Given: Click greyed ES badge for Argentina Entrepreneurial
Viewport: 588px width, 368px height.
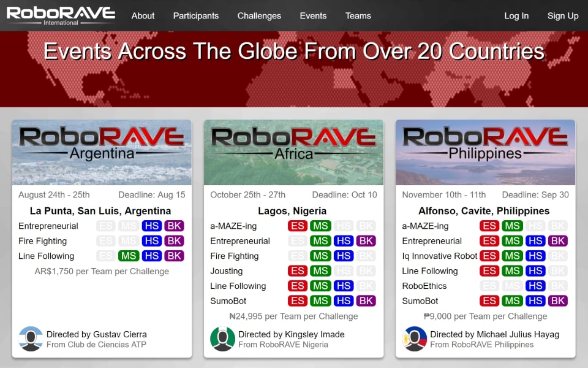Looking at the screenshot, I should tap(106, 226).
